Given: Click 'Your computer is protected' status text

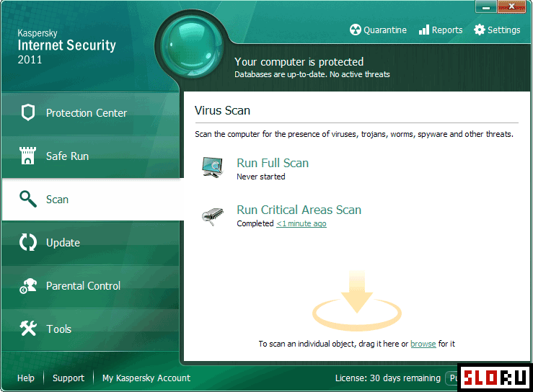Looking at the screenshot, I should pos(299,62).
